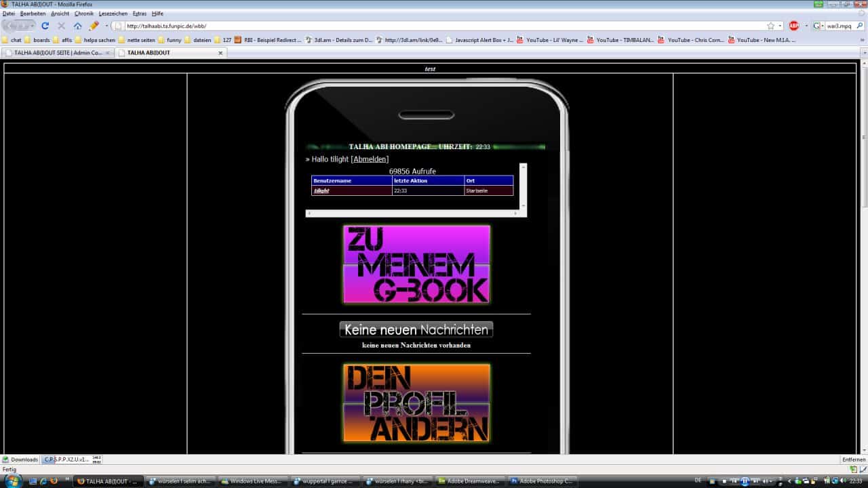
Task: Click the Benutzername column header
Action: coord(352,181)
